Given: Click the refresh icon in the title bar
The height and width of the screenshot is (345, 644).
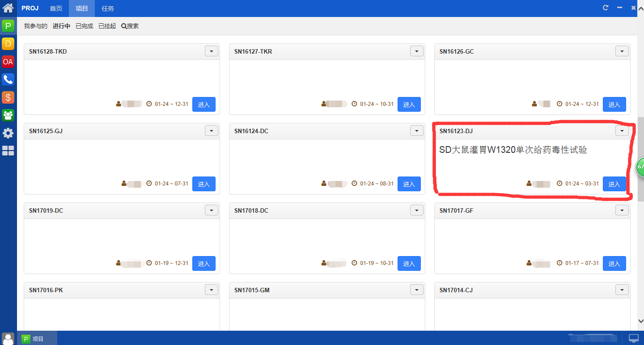Looking at the screenshot, I should pyautogui.click(x=606, y=8).
